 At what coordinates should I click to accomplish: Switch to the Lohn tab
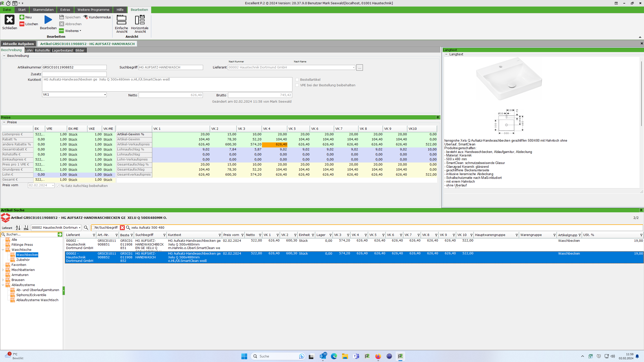click(x=29, y=50)
